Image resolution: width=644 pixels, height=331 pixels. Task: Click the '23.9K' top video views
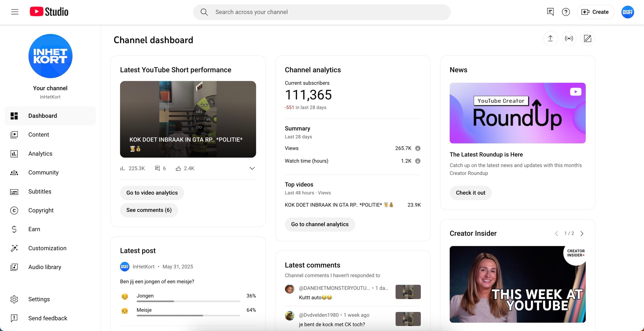[414, 205]
